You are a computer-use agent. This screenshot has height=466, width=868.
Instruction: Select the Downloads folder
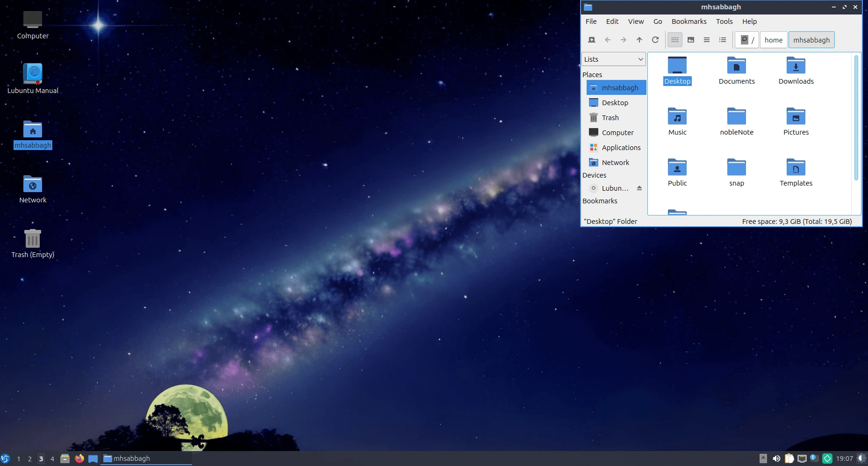tap(796, 71)
